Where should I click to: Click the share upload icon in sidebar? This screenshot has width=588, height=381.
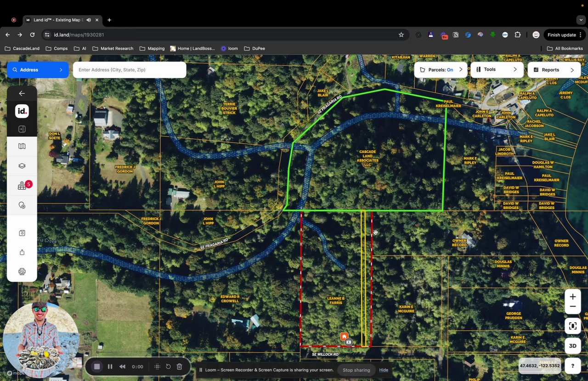[22, 252]
